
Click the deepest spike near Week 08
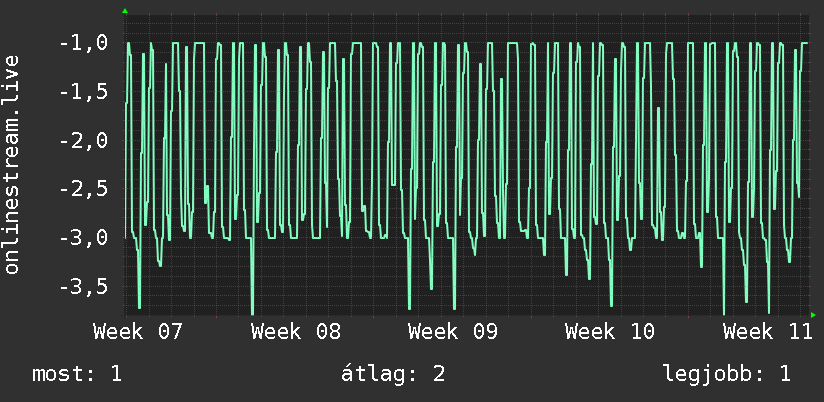[252, 310]
